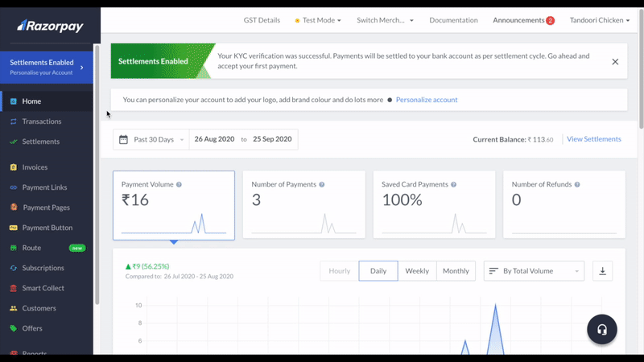The width and height of the screenshot is (644, 362).
Task: Open the Switch Merchant dropdown
Action: click(385, 20)
